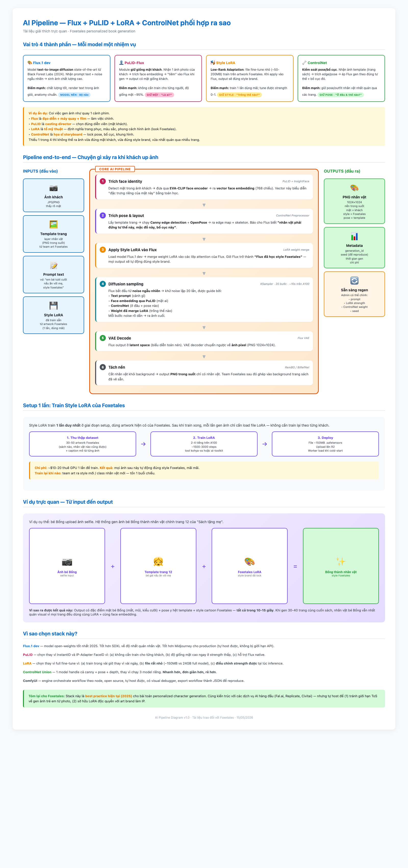
Task: Click the "GIỮ MẶT · Là ai?" badge
Action: click(x=159, y=95)
